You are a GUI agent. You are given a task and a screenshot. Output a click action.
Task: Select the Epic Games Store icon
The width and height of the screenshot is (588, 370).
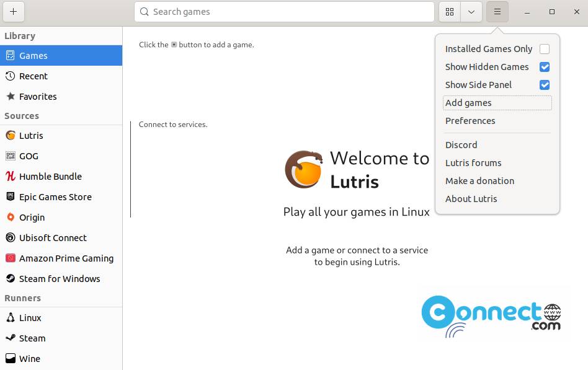pos(11,197)
